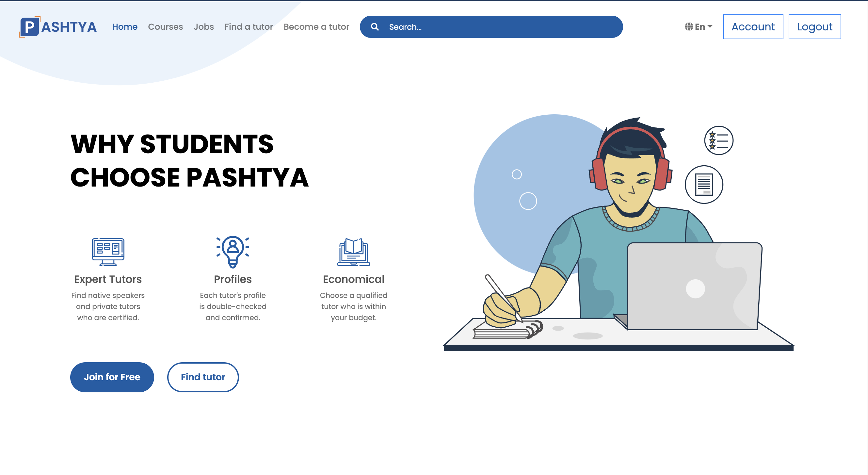868x475 pixels.
Task: Click the student with laptop illustration
Action: click(x=619, y=233)
